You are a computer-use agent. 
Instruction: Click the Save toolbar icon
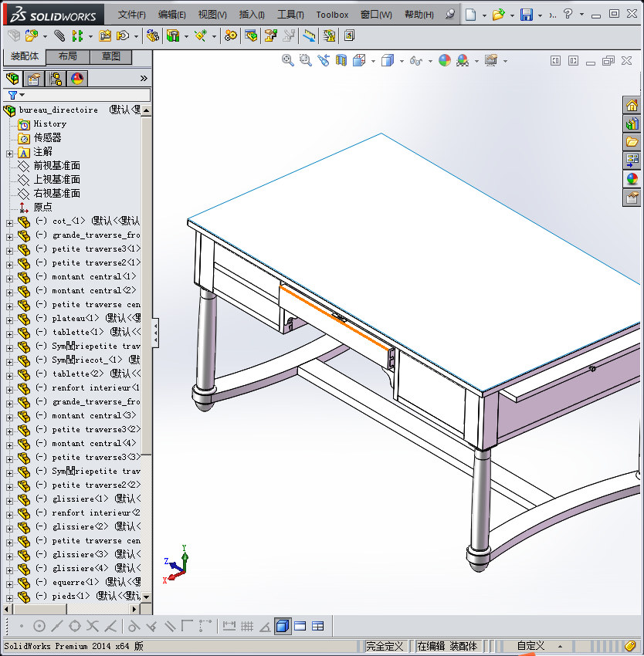[x=527, y=15]
